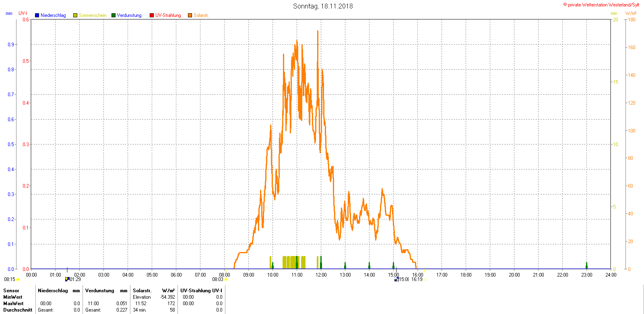Click the solar average value '58'
The width and height of the screenshot is (644, 314).
[172, 310]
